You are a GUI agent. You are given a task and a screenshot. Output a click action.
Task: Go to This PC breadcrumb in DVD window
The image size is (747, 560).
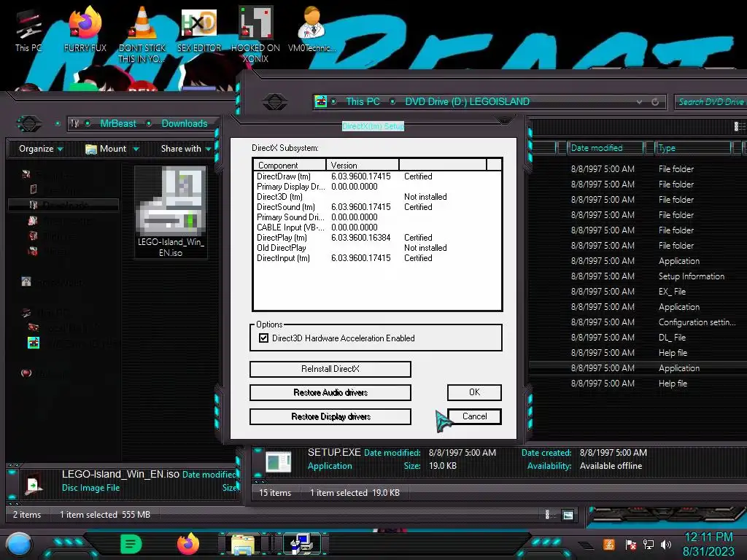tap(363, 101)
